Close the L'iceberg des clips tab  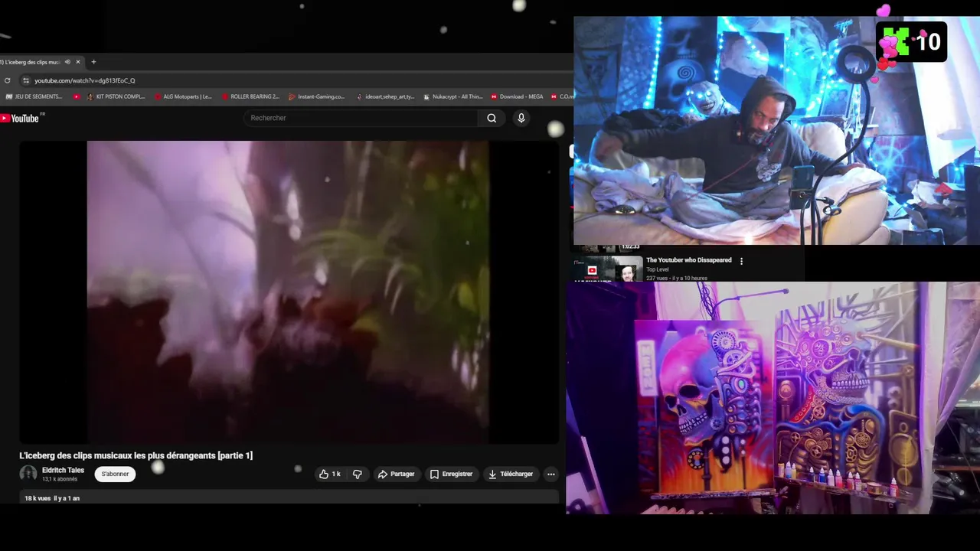point(77,62)
